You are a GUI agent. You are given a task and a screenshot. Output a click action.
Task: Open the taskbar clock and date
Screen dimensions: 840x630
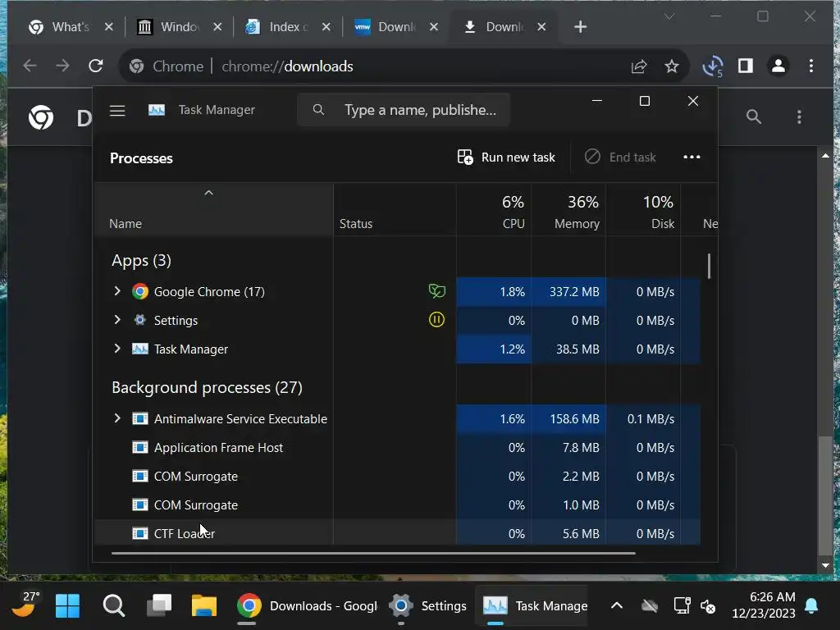764,605
